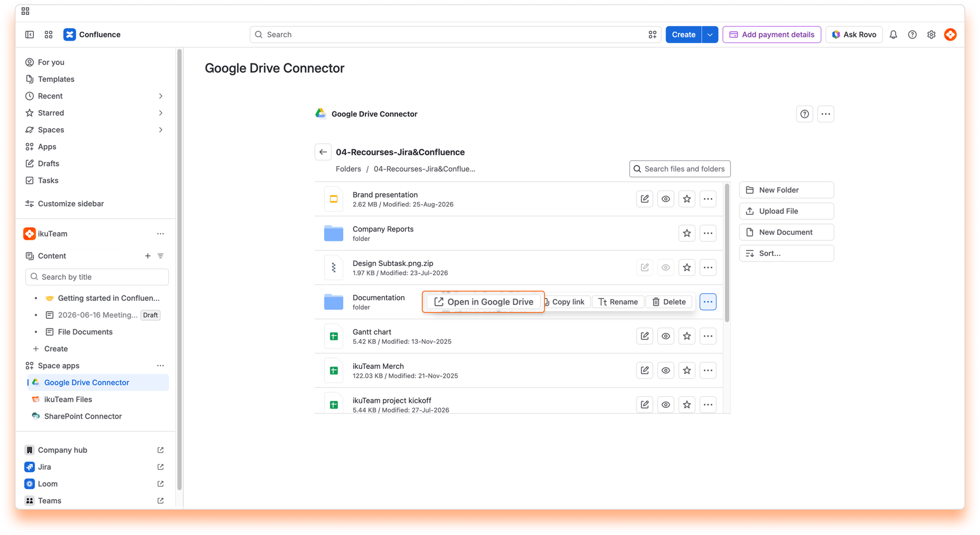
Task: Go back with the folder back arrow
Action: click(x=323, y=152)
